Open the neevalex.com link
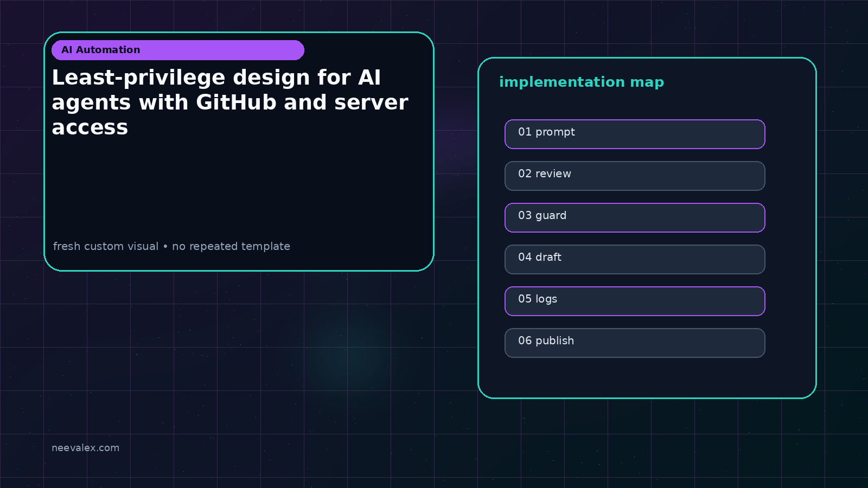The height and width of the screenshot is (488, 868). click(x=85, y=448)
